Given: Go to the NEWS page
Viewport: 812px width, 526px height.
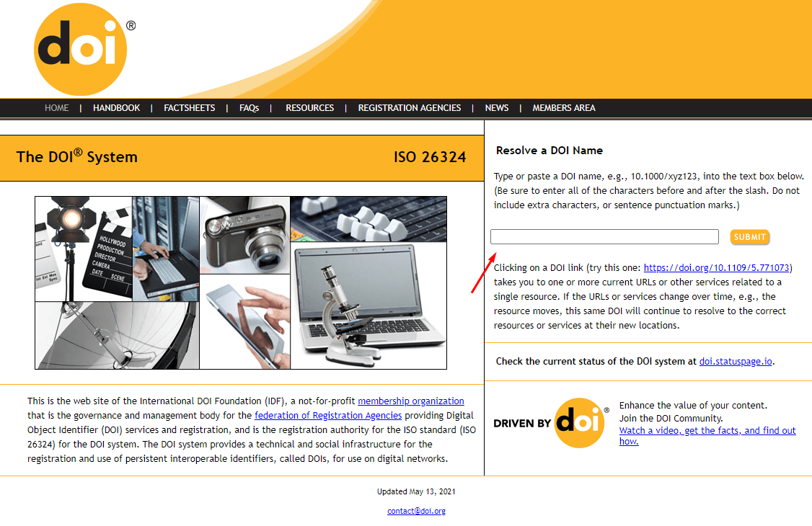Looking at the screenshot, I should (x=497, y=108).
